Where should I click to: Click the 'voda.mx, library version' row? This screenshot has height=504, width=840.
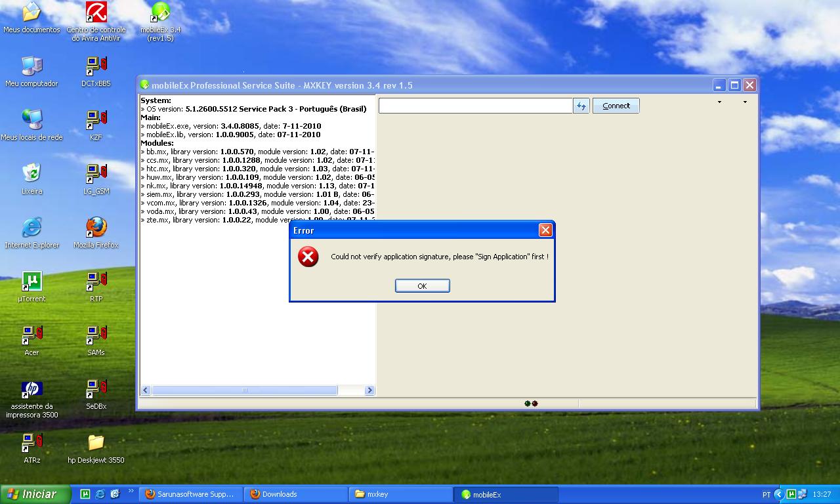(257, 211)
